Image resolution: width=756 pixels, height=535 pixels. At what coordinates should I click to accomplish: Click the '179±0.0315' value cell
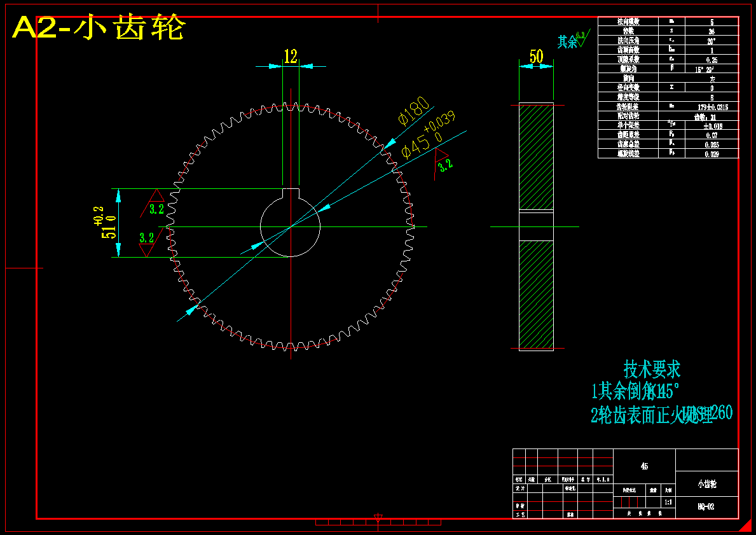click(x=713, y=107)
